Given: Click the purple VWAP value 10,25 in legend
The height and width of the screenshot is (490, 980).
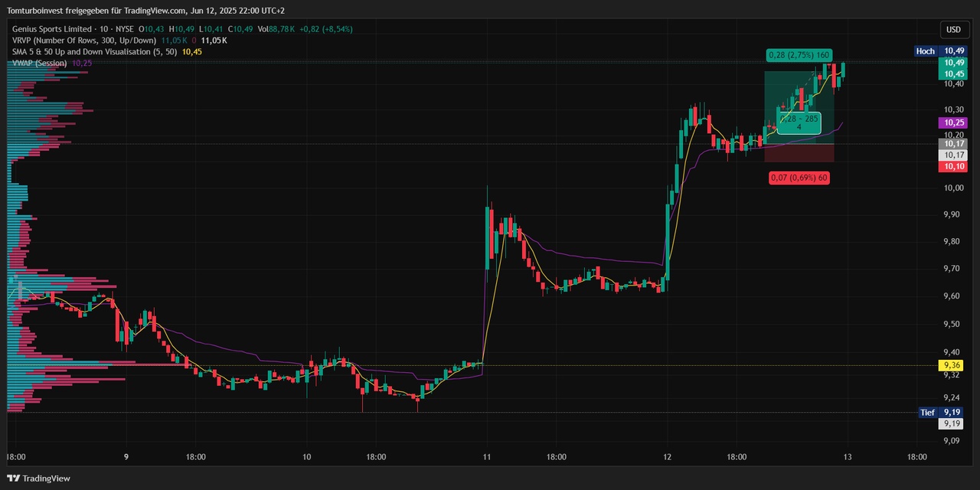Looking at the screenshot, I should point(82,63).
